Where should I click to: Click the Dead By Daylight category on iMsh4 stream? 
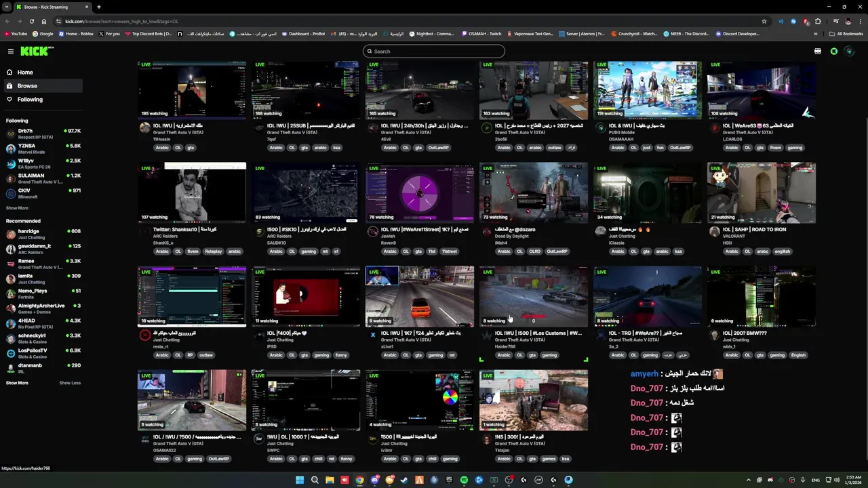[512, 236]
